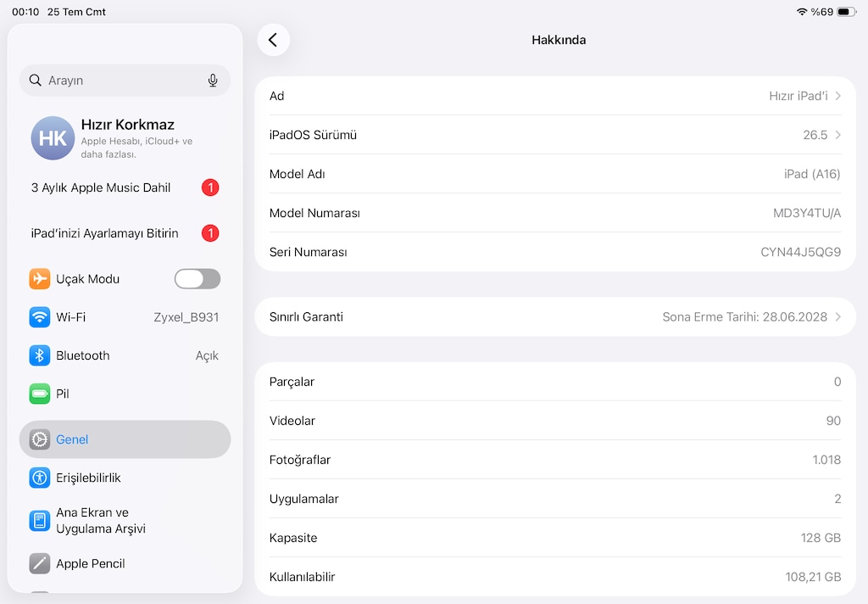Image resolution: width=868 pixels, height=604 pixels.
Task: Open Wi-Fi settings in sidebar
Action: coord(125,317)
